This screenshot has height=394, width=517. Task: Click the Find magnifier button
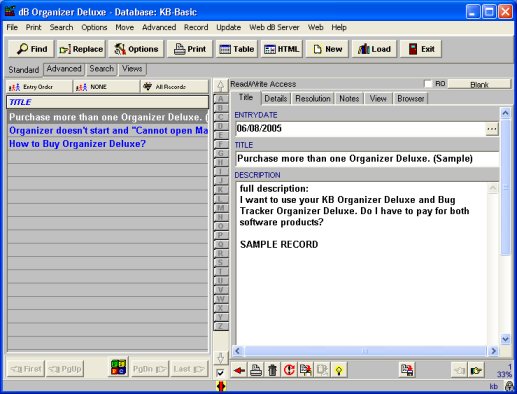[x=31, y=49]
